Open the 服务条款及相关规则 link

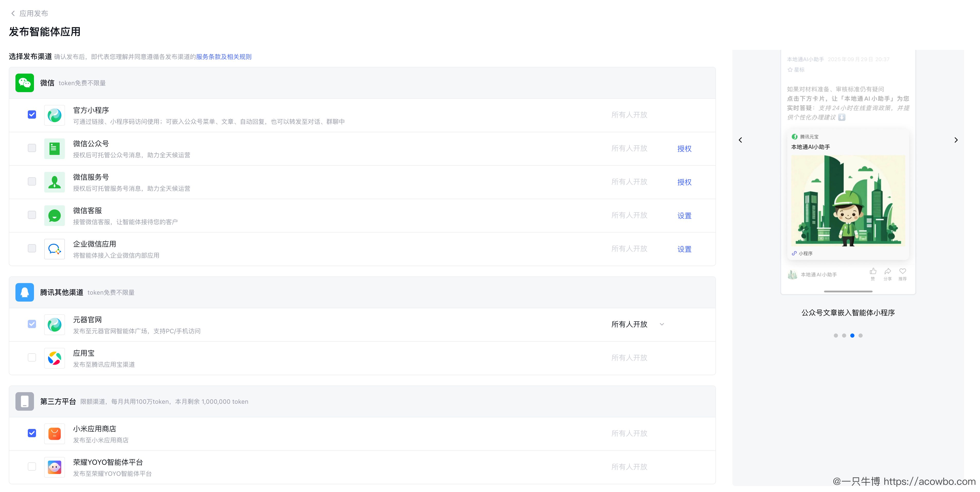[x=224, y=57]
